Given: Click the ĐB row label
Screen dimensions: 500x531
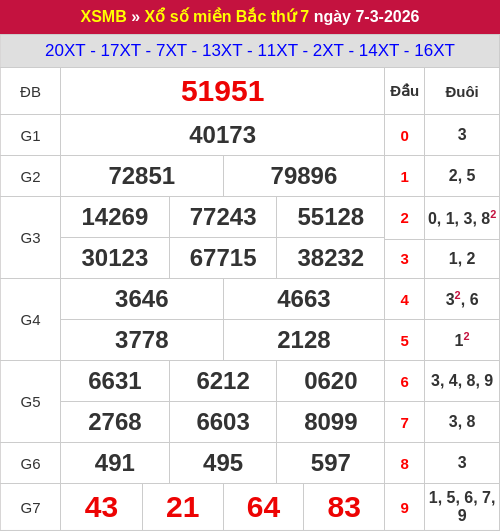Looking at the screenshot, I should click(30, 92).
